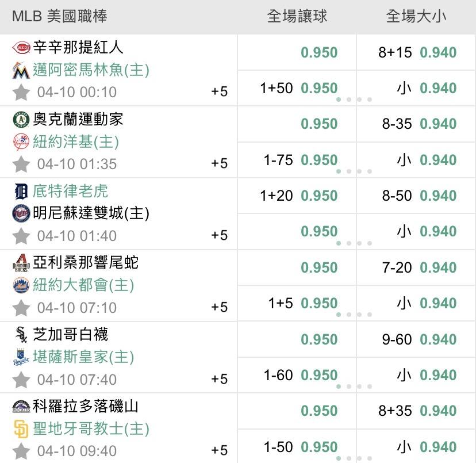Select the 全場讓球 column header
Image resolution: width=476 pixels, height=463 pixels.
click(x=297, y=17)
